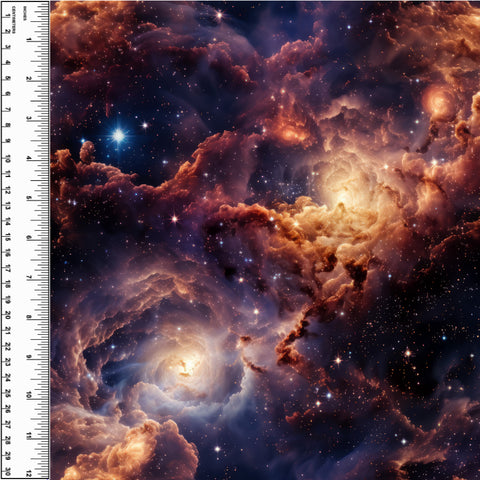Image resolution: width=480 pixels, height=480 pixels.
Task: Select the 20 centimeter ruler mark
Action: click(x=7, y=315)
